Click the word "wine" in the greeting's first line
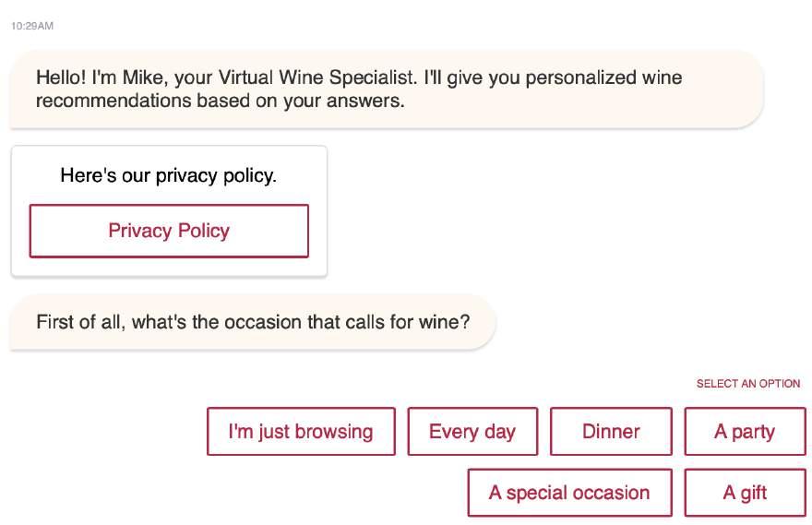Viewport: 812px width, 525px height. coord(662,78)
